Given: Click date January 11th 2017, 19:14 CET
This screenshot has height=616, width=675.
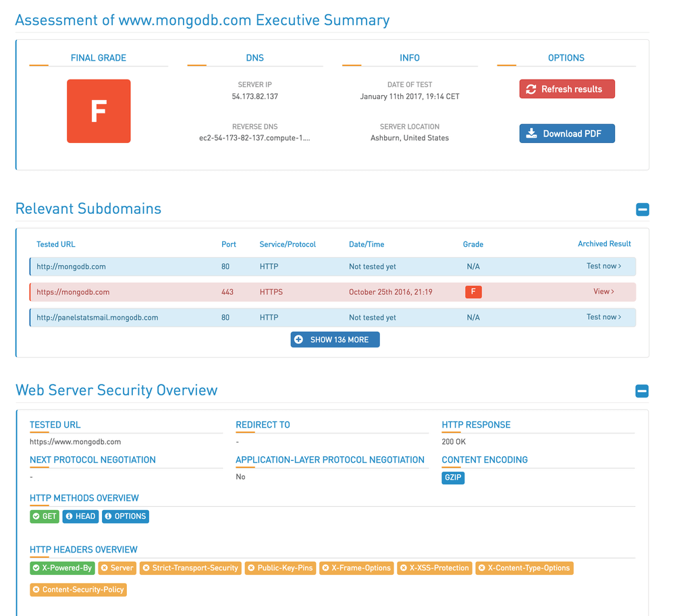Looking at the screenshot, I should click(x=410, y=96).
